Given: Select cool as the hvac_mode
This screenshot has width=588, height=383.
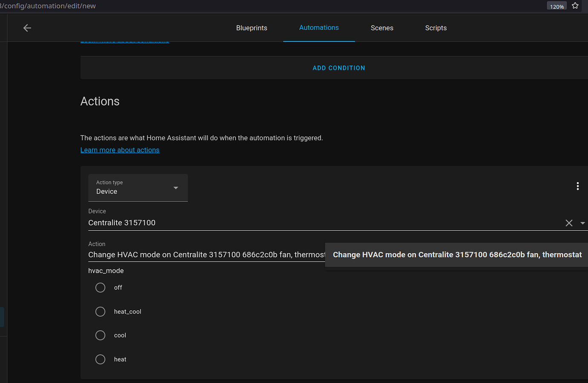Looking at the screenshot, I should pos(101,336).
